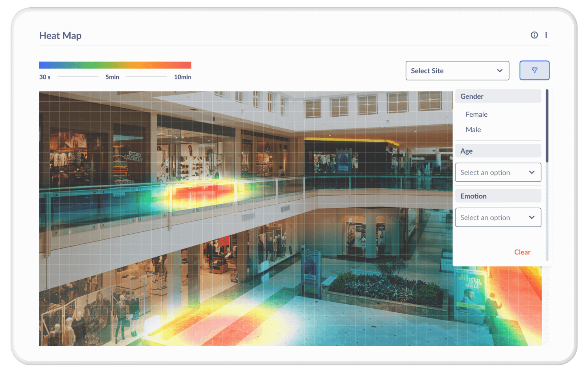The height and width of the screenshot is (371, 588).
Task: Click the 30 s label on legend
Action: click(x=45, y=77)
